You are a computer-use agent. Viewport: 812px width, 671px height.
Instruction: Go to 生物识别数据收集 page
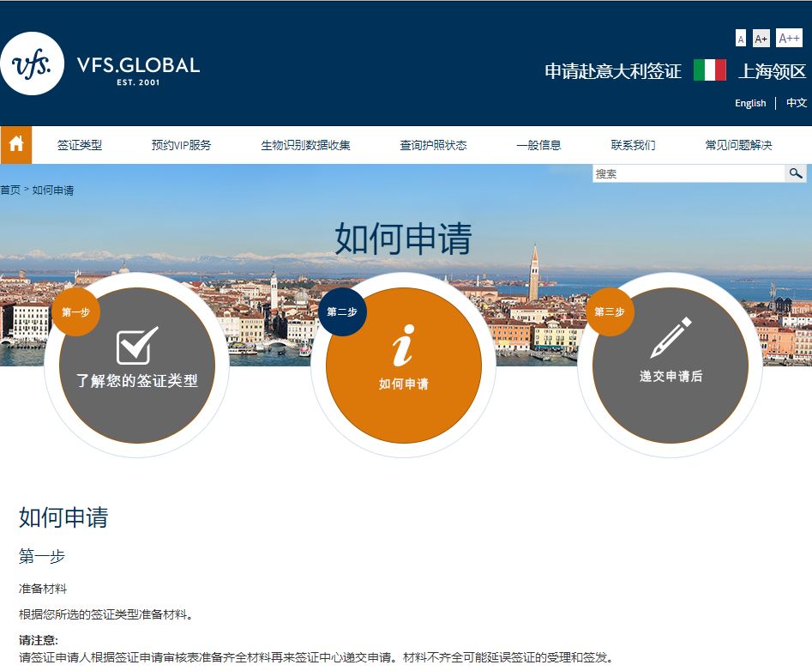pyautogui.click(x=305, y=145)
